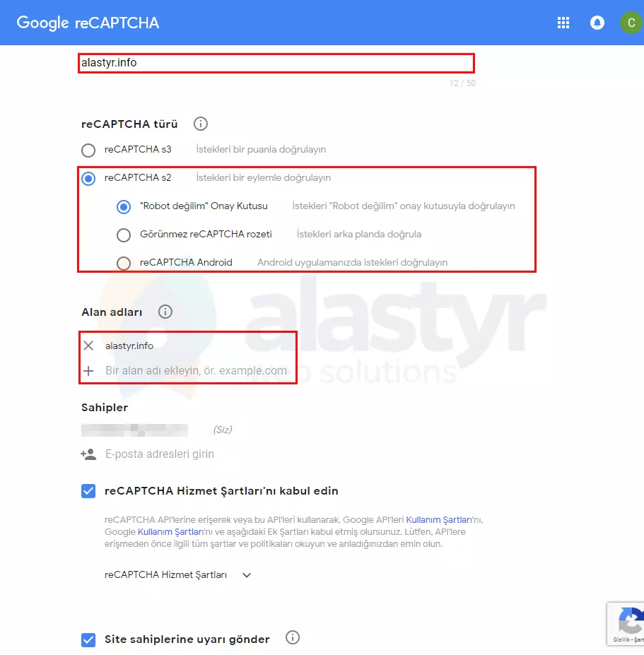Toggle Site sahiplerine uyarı gönder checkbox
The width and height of the screenshot is (644, 655).
pyautogui.click(x=88, y=639)
